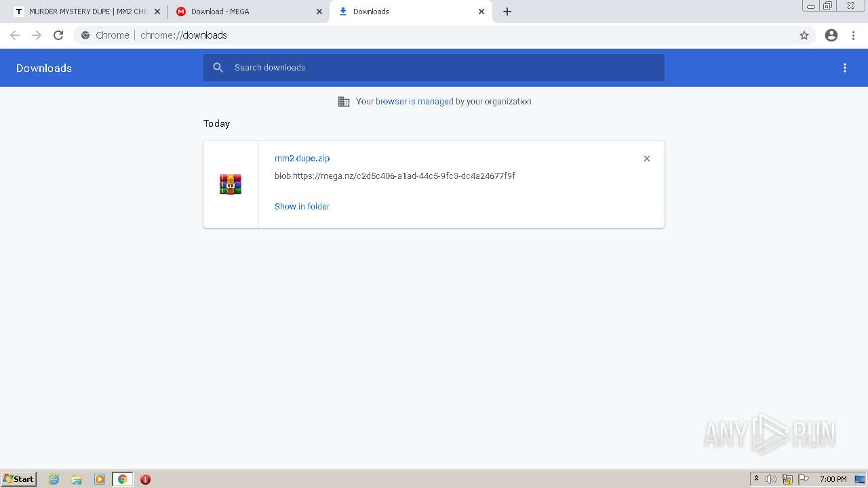This screenshot has width=868, height=488.
Task: Close the Downloads tab
Action: (x=481, y=12)
